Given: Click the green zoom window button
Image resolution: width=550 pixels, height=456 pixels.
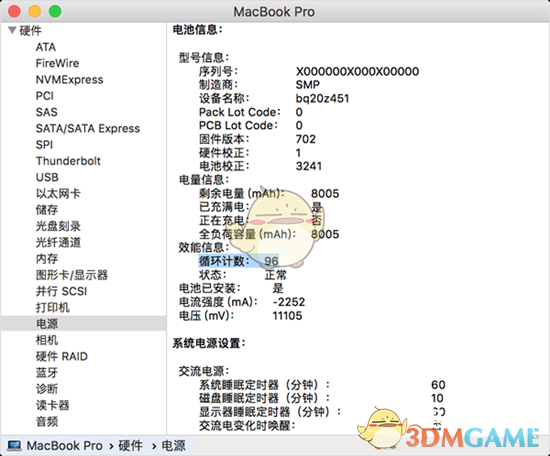Looking at the screenshot, I should tap(55, 11).
